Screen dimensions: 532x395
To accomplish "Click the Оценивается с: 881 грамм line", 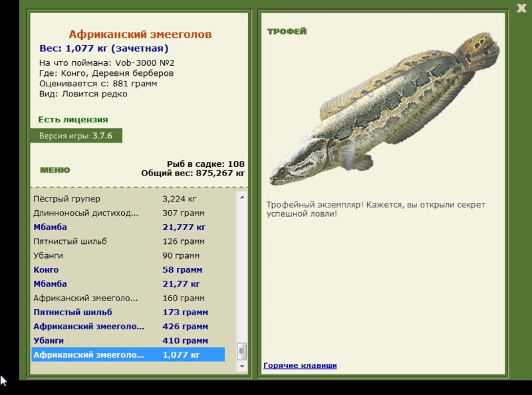I will pos(98,84).
